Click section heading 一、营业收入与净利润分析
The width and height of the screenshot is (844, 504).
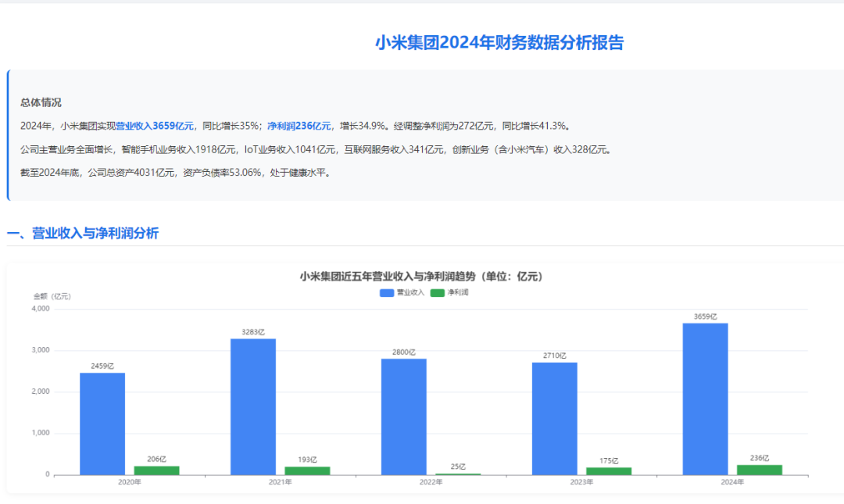click(x=82, y=233)
